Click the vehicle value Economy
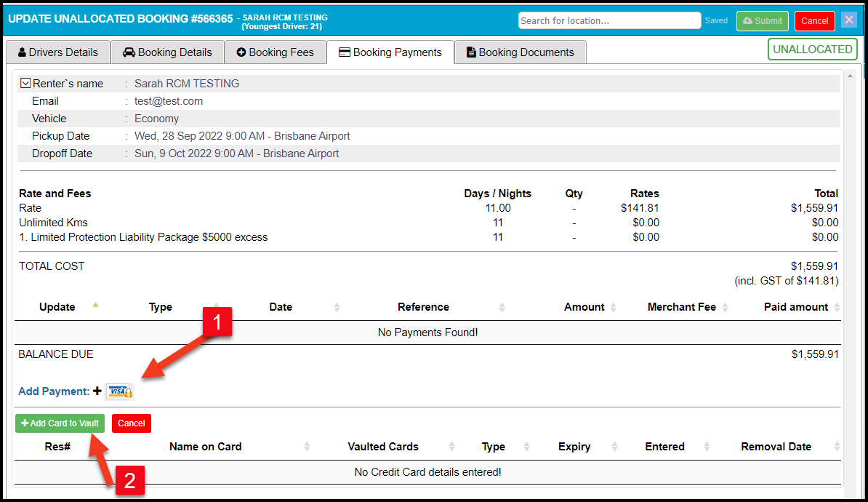 [x=156, y=119]
